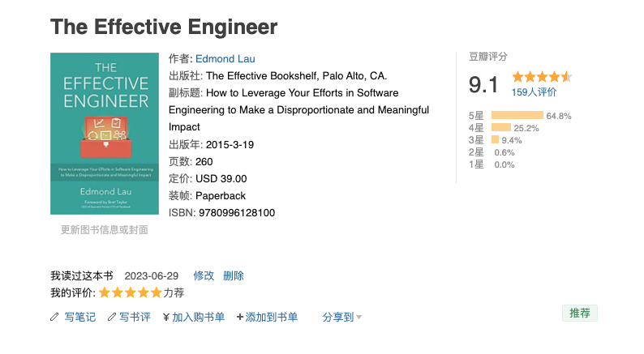Image resolution: width=644 pixels, height=354 pixels.
Task: Click the Douban average rating stars
Action: (x=541, y=78)
